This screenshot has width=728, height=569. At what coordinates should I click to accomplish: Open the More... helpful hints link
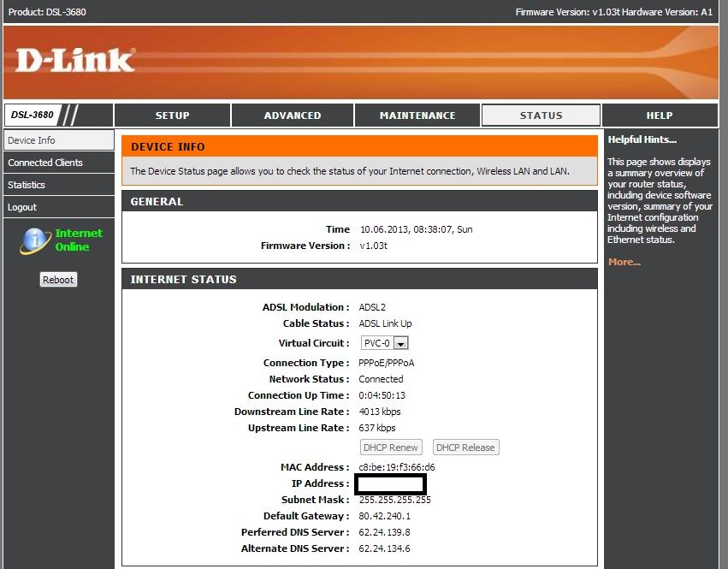(624, 262)
